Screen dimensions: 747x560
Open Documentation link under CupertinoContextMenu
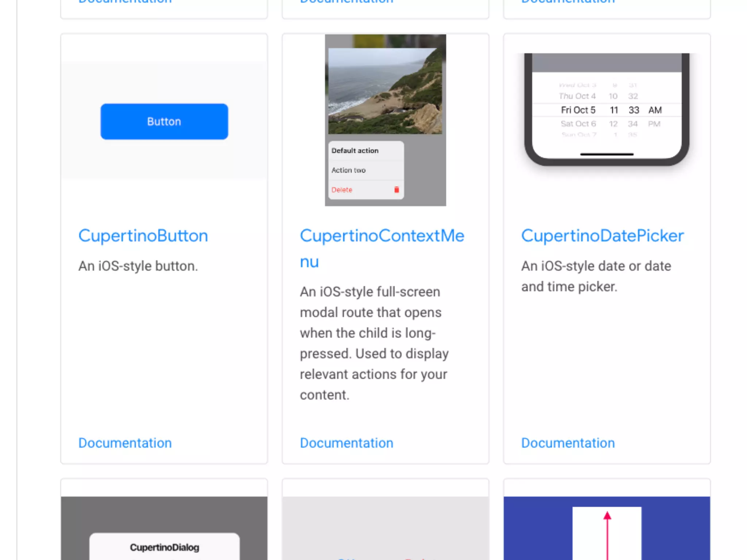coord(347,443)
